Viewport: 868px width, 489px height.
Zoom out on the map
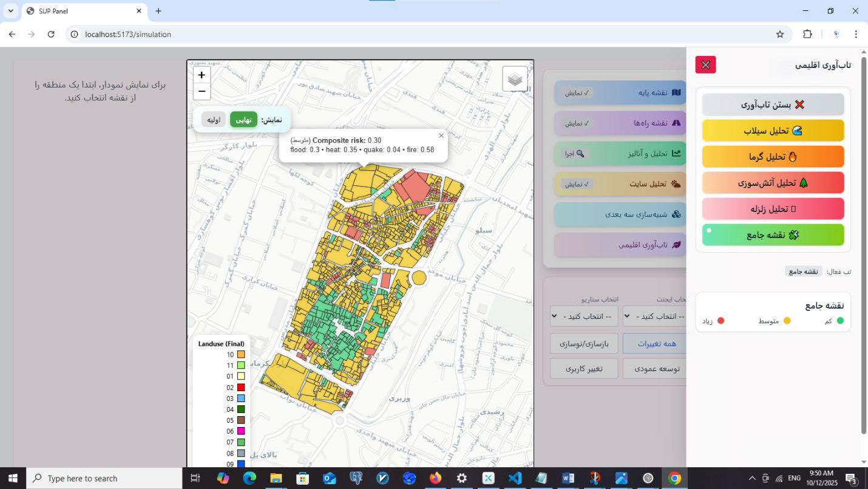tap(202, 92)
